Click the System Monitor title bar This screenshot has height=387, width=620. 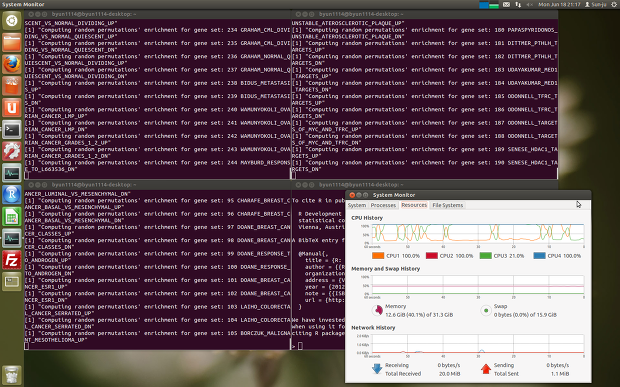click(468, 195)
